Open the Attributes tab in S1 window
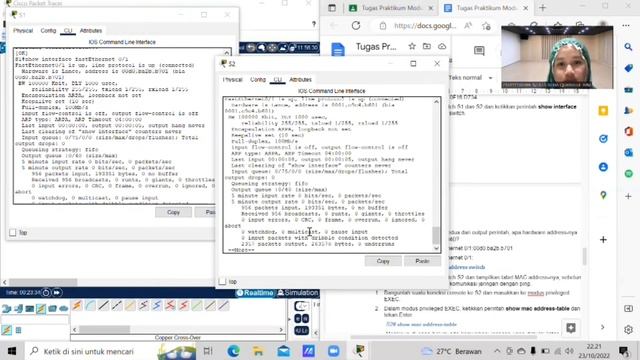640x360 pixels. point(91,31)
